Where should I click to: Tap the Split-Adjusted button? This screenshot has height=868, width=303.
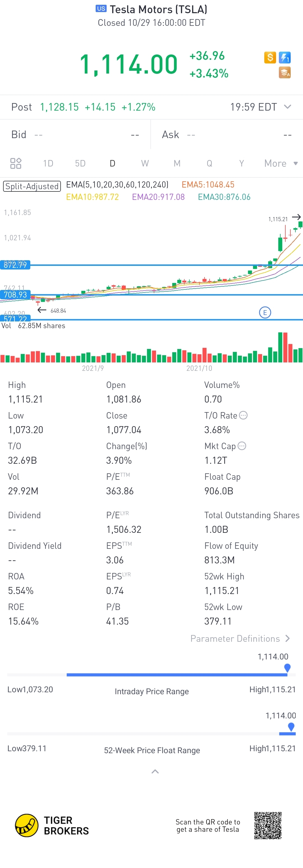tap(32, 186)
